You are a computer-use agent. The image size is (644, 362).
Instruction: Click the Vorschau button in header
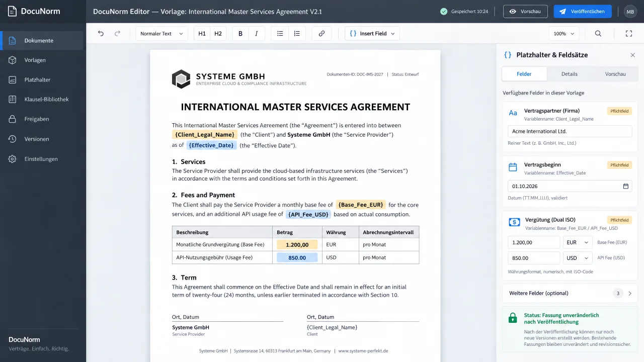pyautogui.click(x=525, y=12)
